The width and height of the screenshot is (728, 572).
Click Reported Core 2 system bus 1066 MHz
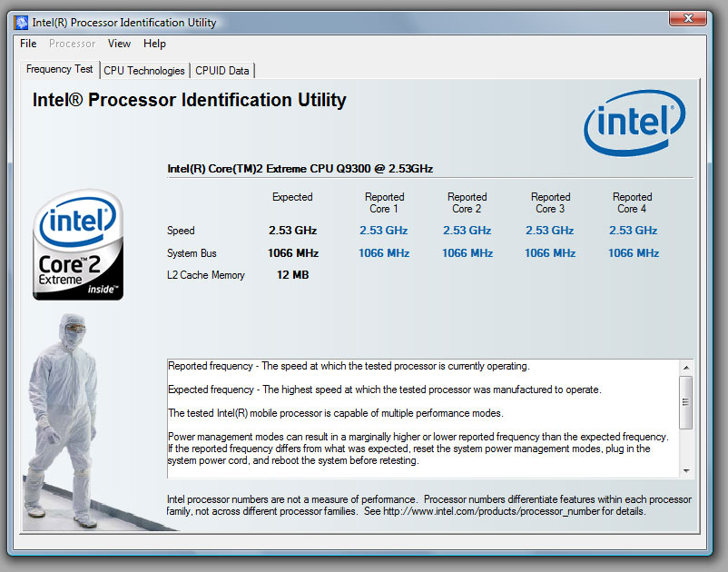point(467,253)
